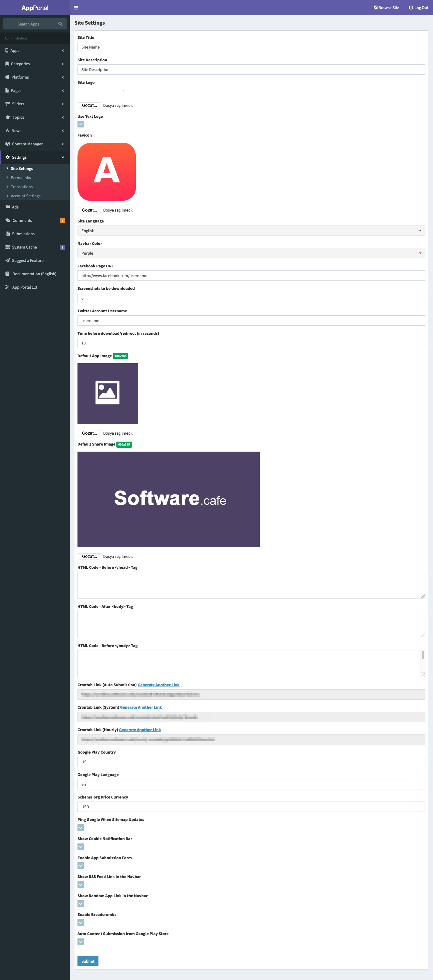Go to Account Settings submenu item
The image size is (433, 980).
pyautogui.click(x=26, y=196)
